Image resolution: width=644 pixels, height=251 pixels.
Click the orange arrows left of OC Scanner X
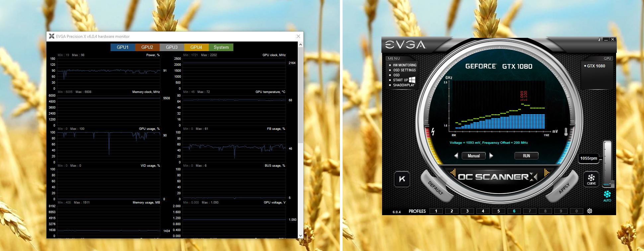point(453,173)
